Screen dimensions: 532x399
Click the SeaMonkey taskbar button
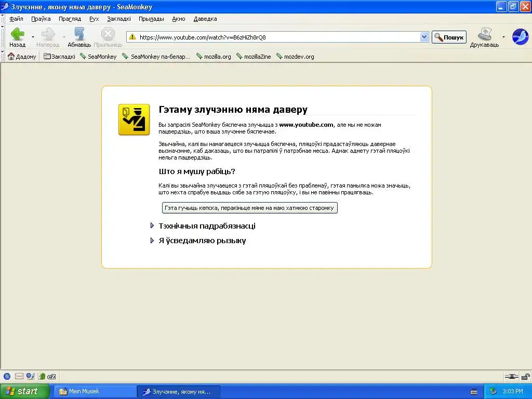pyautogui.click(x=179, y=392)
